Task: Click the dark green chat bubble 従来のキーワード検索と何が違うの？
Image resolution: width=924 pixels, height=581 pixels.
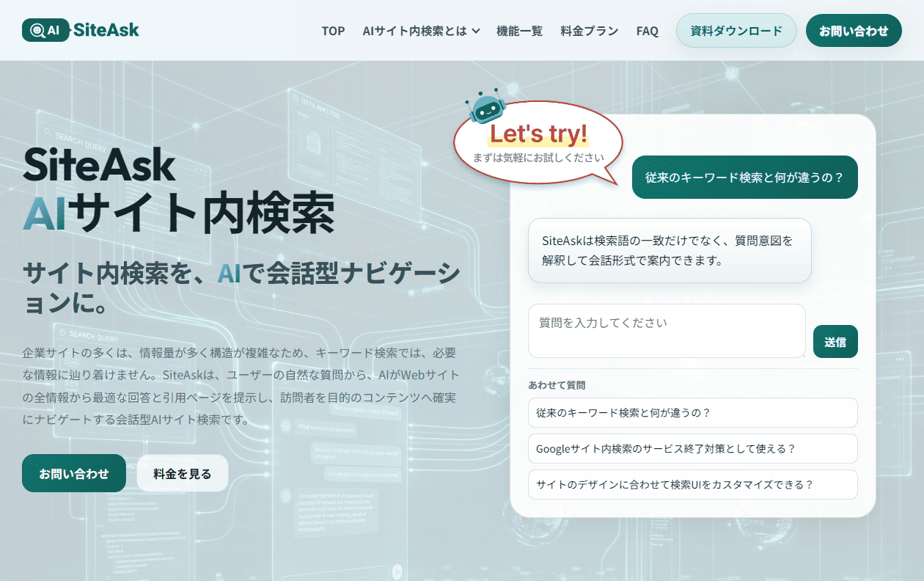Action: pyautogui.click(x=744, y=177)
